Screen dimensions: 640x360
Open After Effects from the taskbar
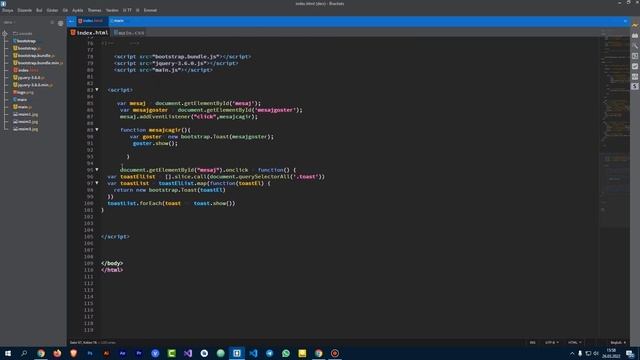tap(122, 353)
